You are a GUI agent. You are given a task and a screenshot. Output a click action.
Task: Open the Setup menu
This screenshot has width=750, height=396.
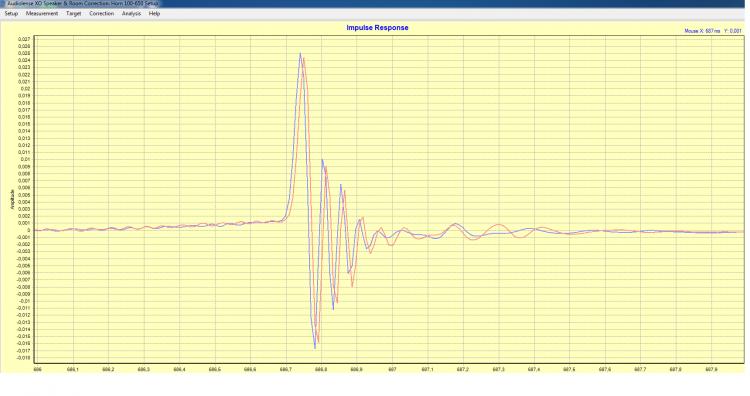tap(11, 13)
